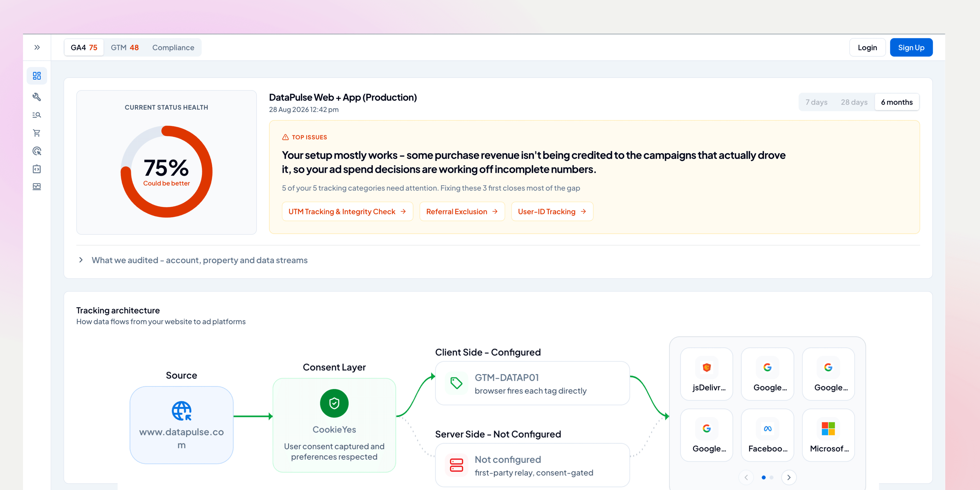Open the dashboard grid icon in sidebar
Screen dimensions: 980x490
pyautogui.click(x=37, y=76)
